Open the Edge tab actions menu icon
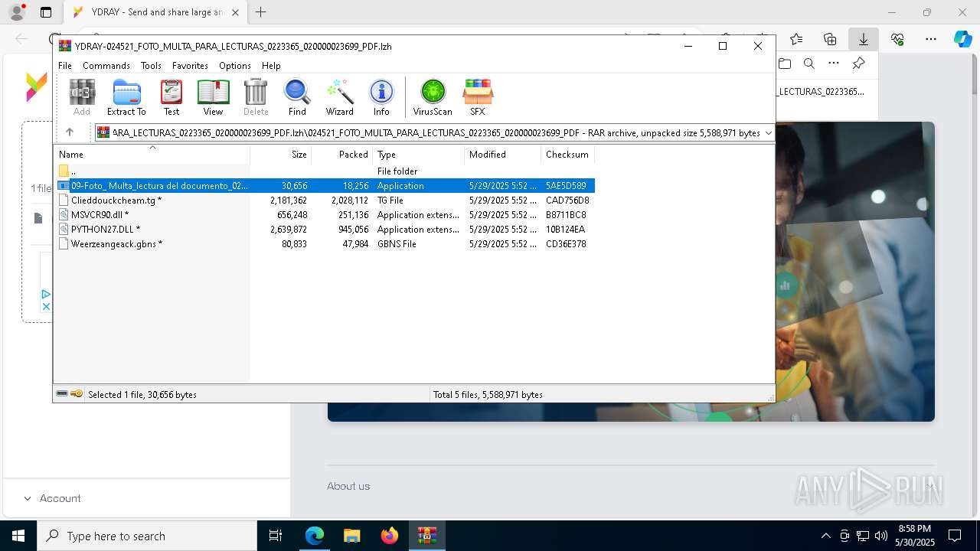Image resolution: width=980 pixels, height=551 pixels. 46,12
